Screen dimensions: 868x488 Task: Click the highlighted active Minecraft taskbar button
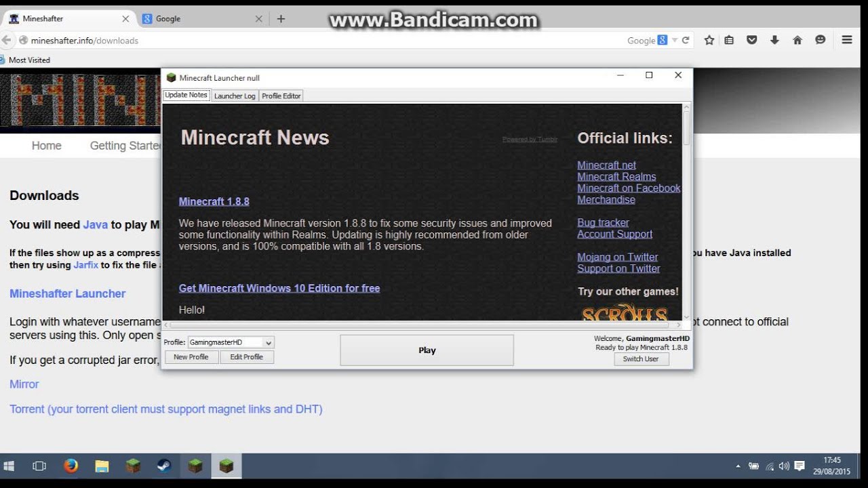pyautogui.click(x=226, y=466)
